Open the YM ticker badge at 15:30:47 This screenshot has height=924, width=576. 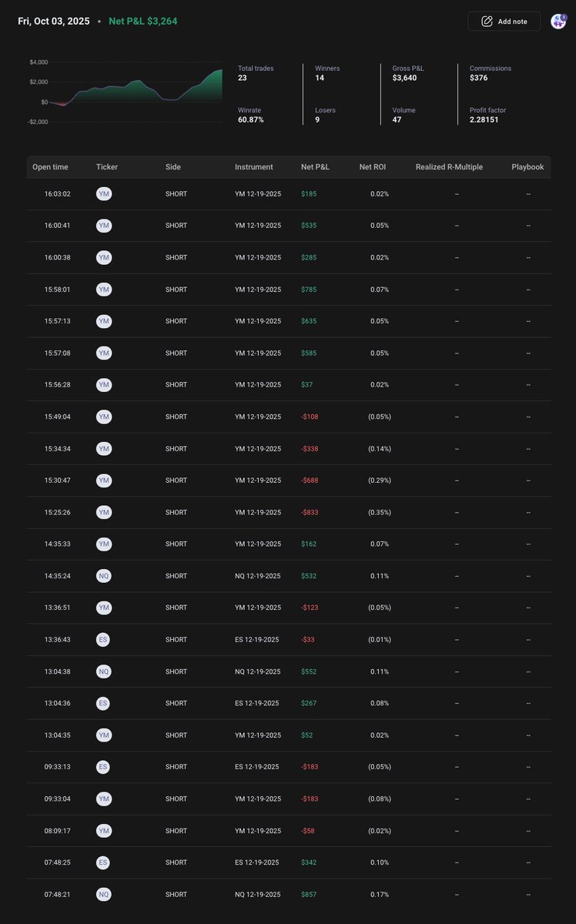(x=104, y=480)
